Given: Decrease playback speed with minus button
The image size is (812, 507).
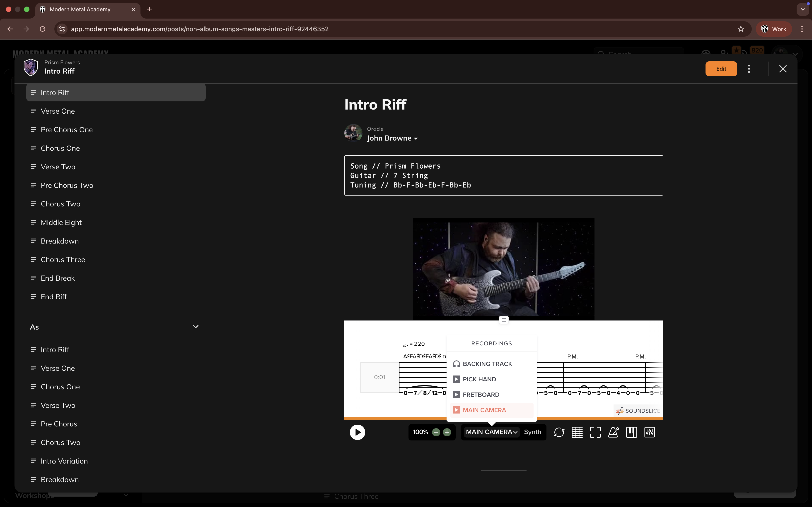Looking at the screenshot, I should pyautogui.click(x=436, y=432).
